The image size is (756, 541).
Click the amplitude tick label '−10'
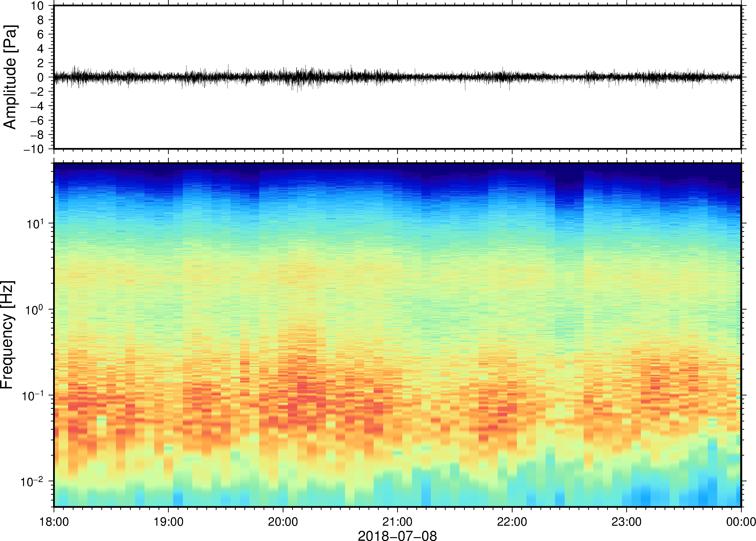click(x=34, y=149)
